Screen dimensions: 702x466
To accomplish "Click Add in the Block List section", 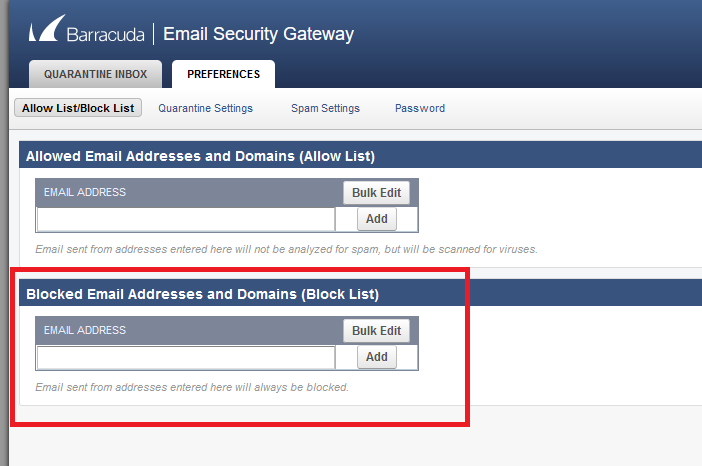I will [377, 357].
